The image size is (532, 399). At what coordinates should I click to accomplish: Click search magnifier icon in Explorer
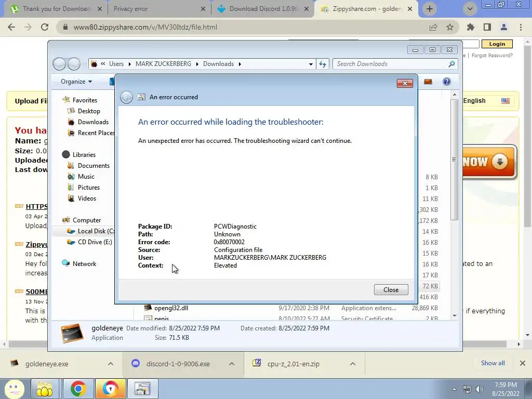[451, 64]
